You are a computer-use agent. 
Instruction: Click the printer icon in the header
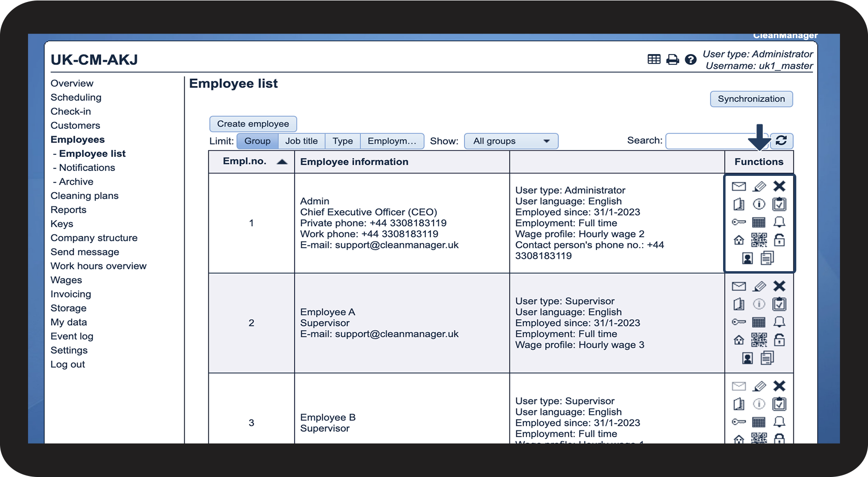(672, 59)
